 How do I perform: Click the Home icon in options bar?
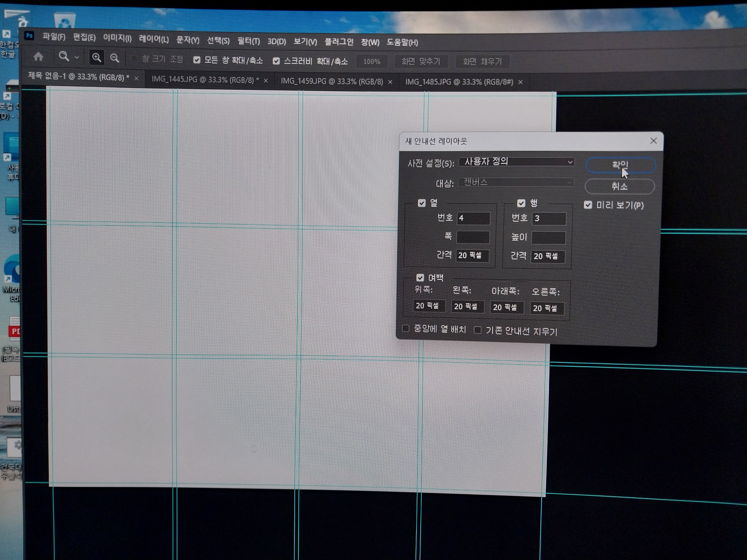[38, 57]
